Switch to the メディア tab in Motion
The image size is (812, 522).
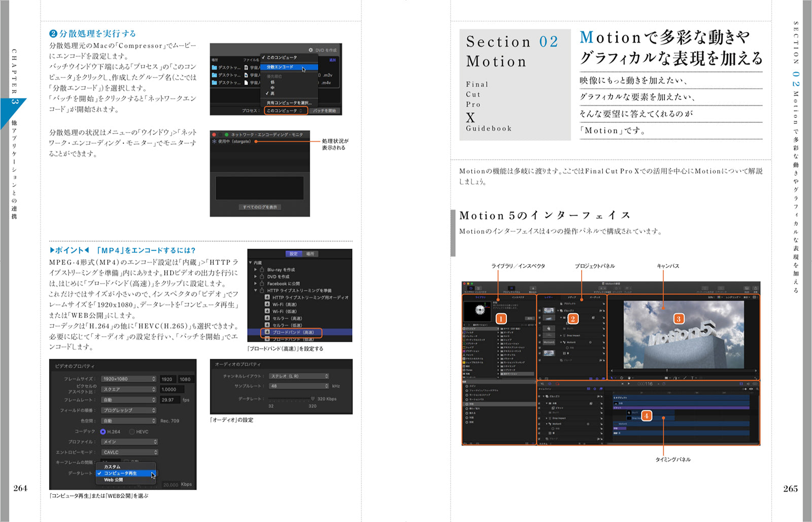572,298
